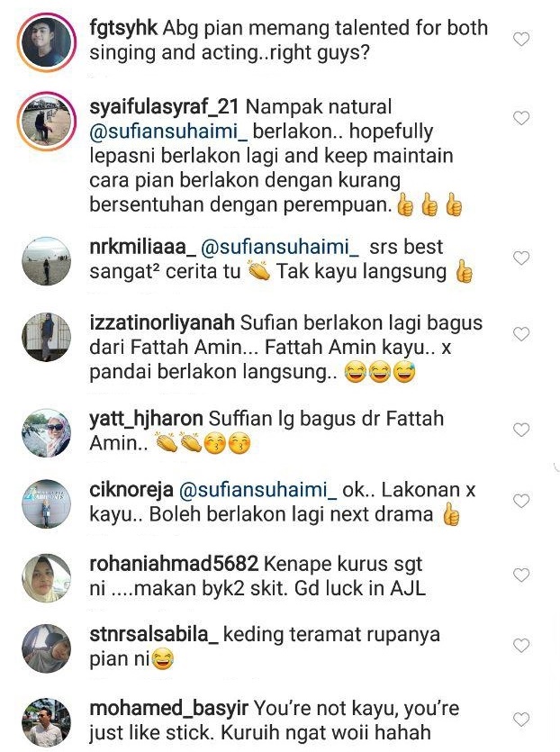Viewport: 560px width, 752px height.
Task: Open username rohaniahmad5682's profile
Action: tap(174, 564)
